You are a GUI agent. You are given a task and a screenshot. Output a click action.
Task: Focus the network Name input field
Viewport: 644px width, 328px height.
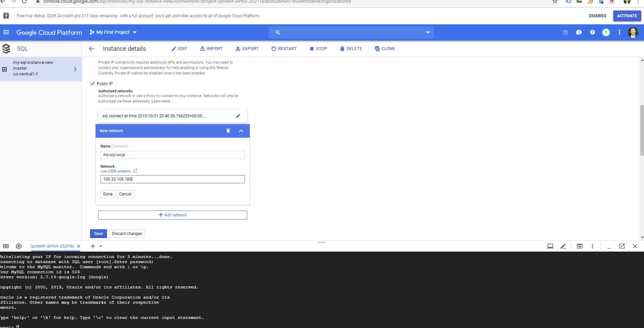point(173,155)
